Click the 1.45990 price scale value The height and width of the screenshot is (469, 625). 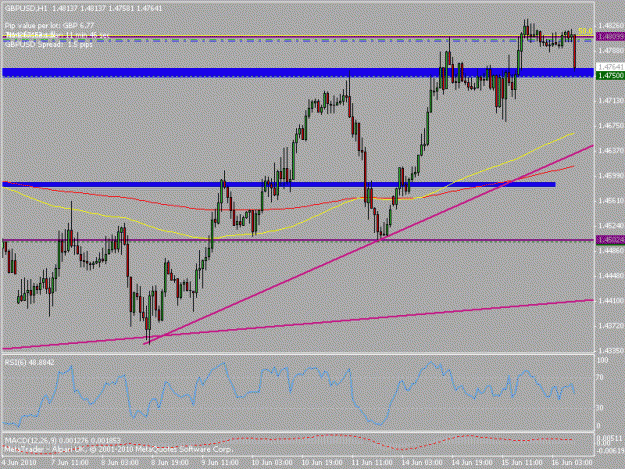[611, 176]
